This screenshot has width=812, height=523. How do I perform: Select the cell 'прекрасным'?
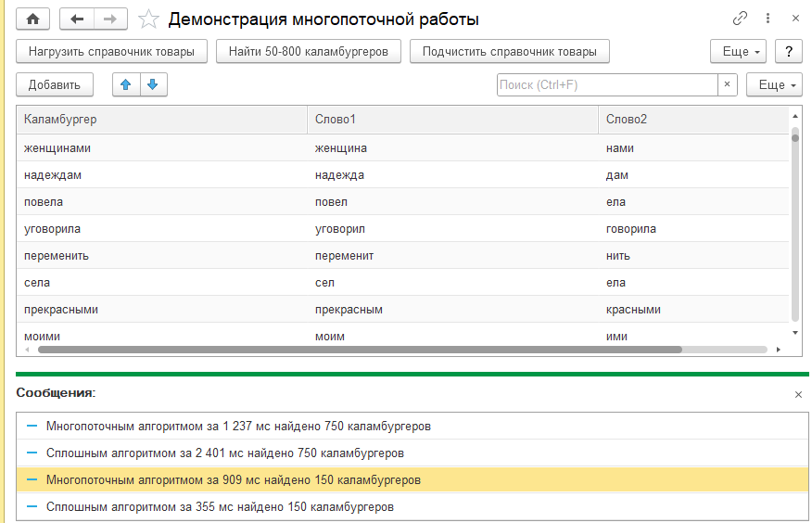pyautogui.click(x=452, y=310)
